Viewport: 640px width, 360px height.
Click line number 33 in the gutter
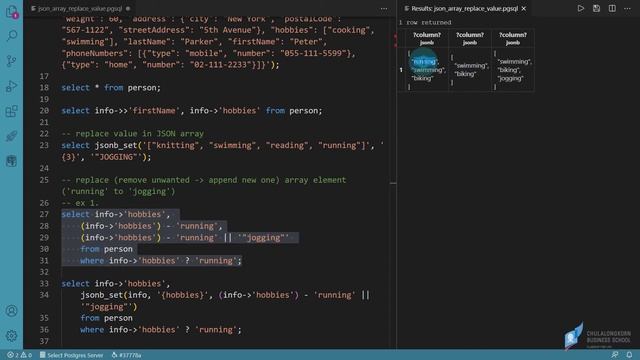pos(44,284)
